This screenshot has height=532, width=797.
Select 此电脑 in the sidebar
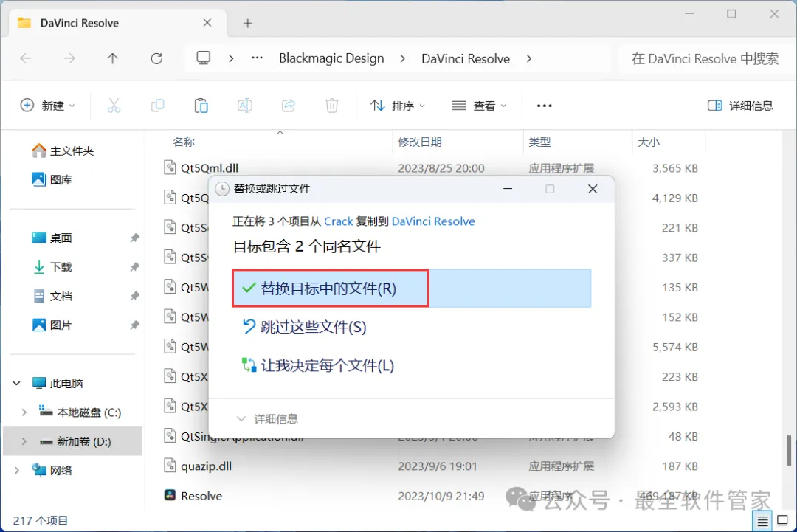point(58,383)
